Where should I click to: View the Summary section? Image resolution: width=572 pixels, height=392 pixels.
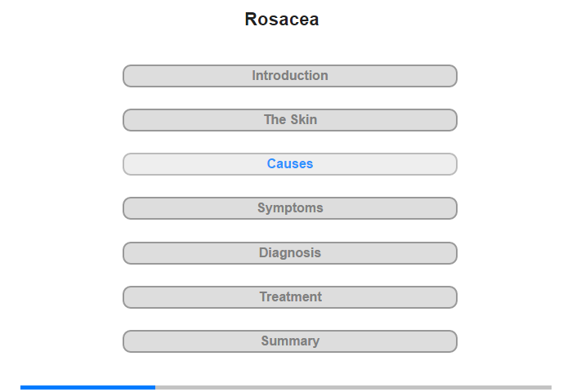click(289, 341)
